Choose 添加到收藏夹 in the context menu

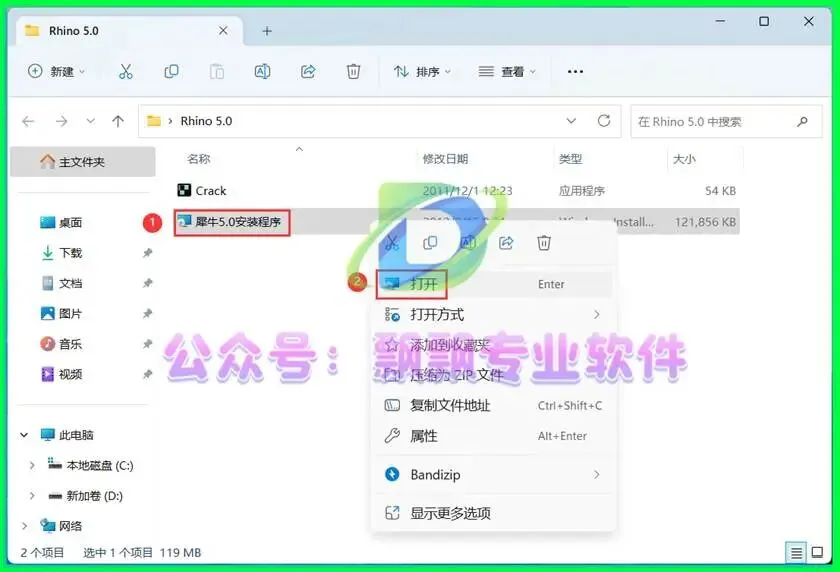pyautogui.click(x=494, y=345)
